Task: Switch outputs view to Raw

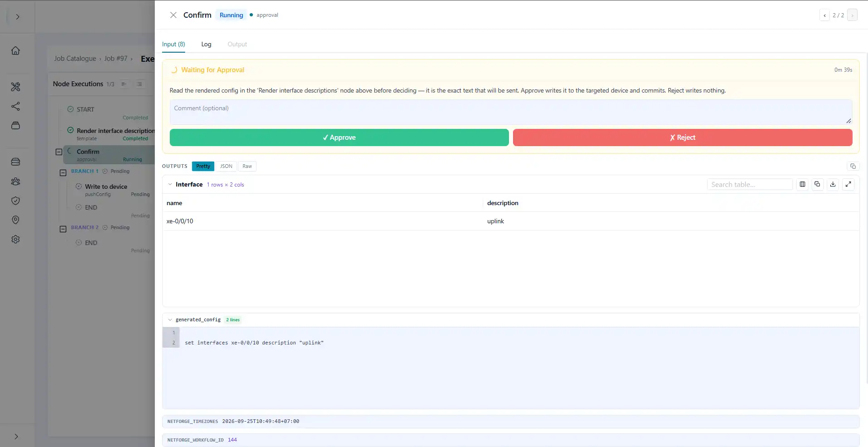Action: pos(247,166)
